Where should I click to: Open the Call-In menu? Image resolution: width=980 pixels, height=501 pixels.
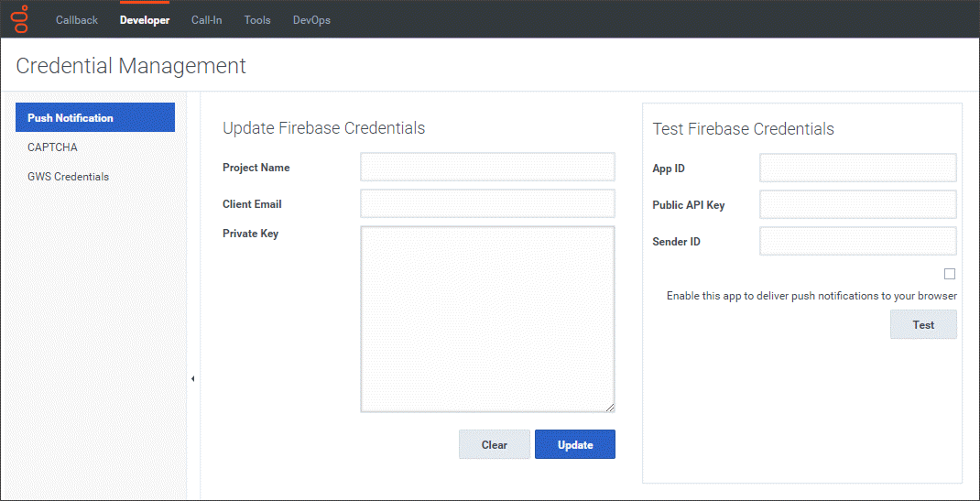[x=206, y=20]
